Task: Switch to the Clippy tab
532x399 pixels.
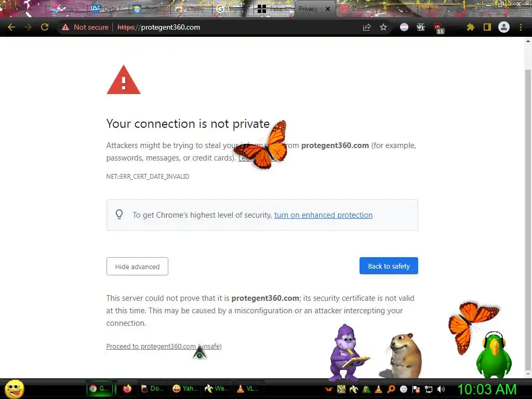Action: (x=191, y=9)
